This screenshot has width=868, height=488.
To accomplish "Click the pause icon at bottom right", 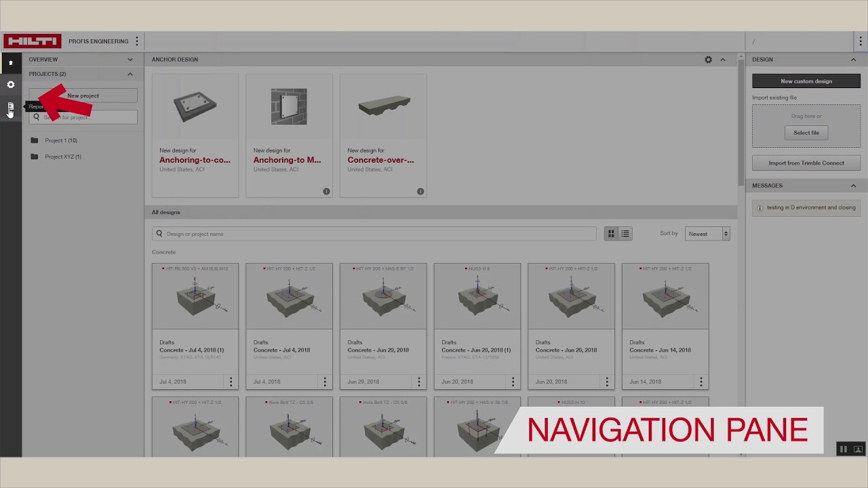I will 843,449.
